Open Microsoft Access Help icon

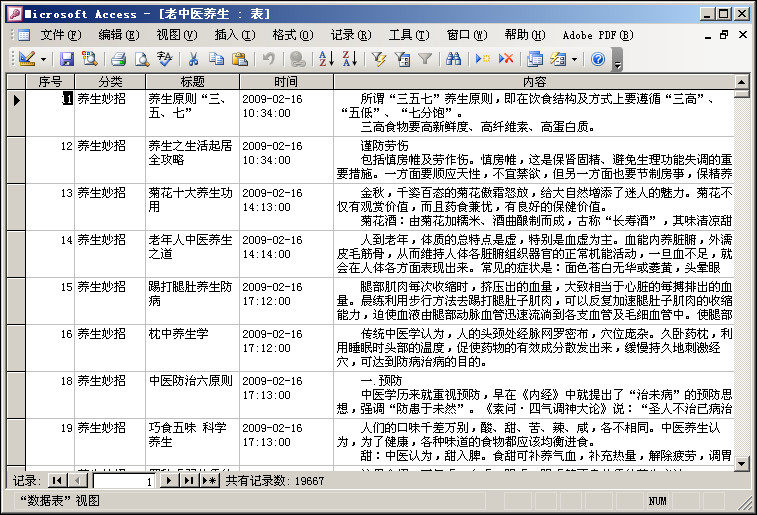[x=598, y=59]
